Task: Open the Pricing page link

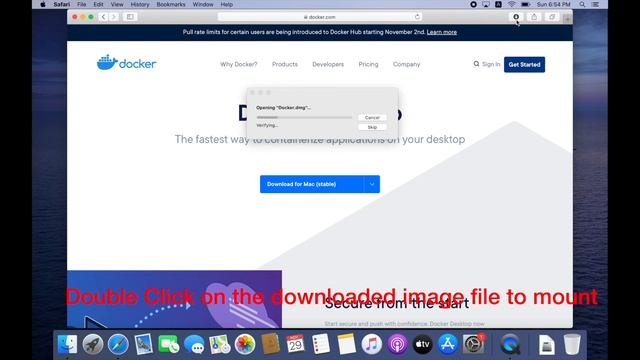Action: 368,64
